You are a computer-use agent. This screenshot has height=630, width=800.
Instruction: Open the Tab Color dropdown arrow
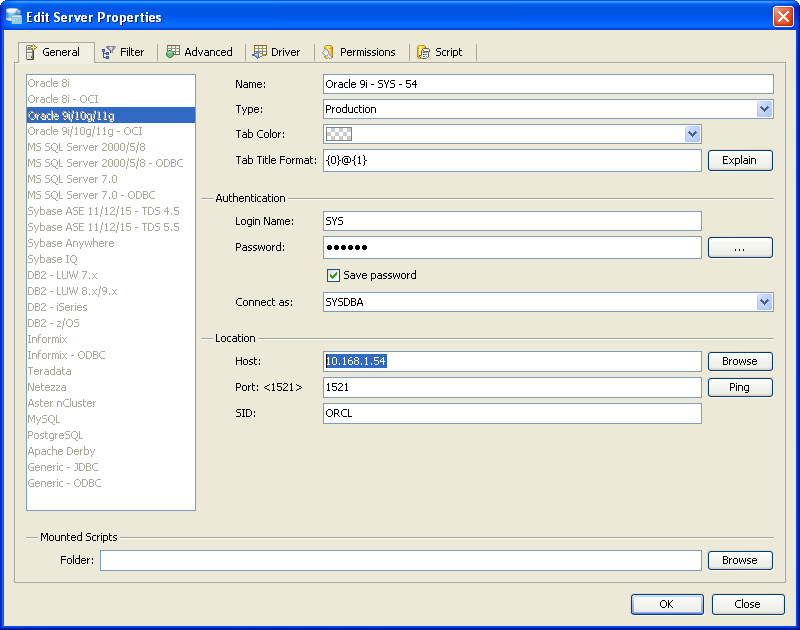click(x=692, y=134)
